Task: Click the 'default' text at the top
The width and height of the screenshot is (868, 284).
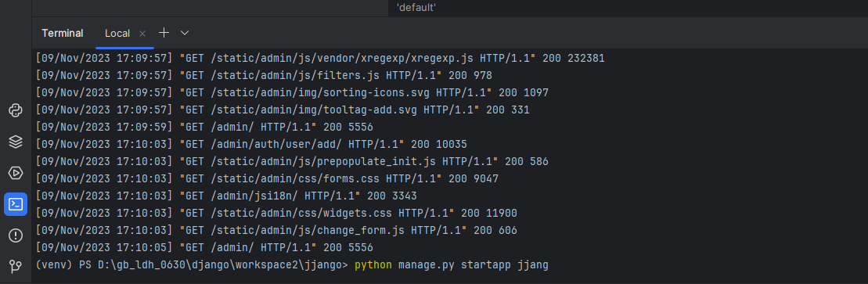Action: click(x=416, y=8)
